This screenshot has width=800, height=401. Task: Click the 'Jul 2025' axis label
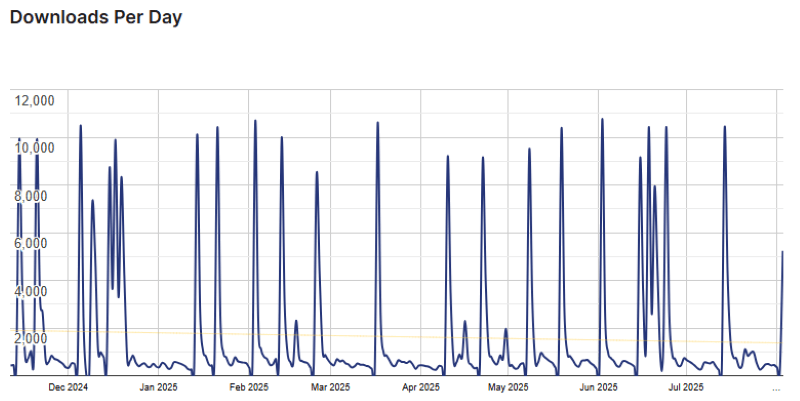pos(686,388)
